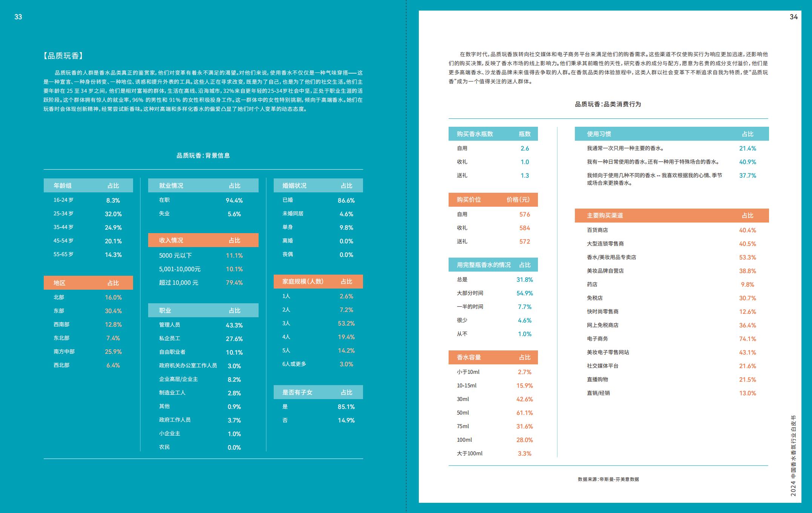Click the 74.1% value for 电子商务
Image resolution: width=812 pixels, height=513 pixels.
[748, 339]
